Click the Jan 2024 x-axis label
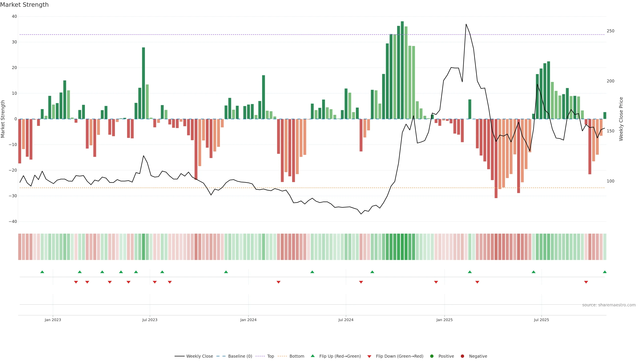 pos(248,320)
